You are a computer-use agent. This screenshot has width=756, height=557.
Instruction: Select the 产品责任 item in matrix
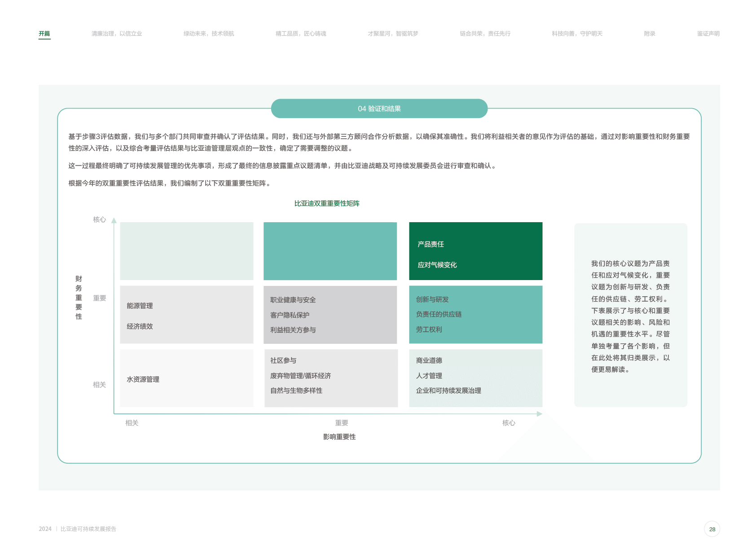pyautogui.click(x=431, y=244)
